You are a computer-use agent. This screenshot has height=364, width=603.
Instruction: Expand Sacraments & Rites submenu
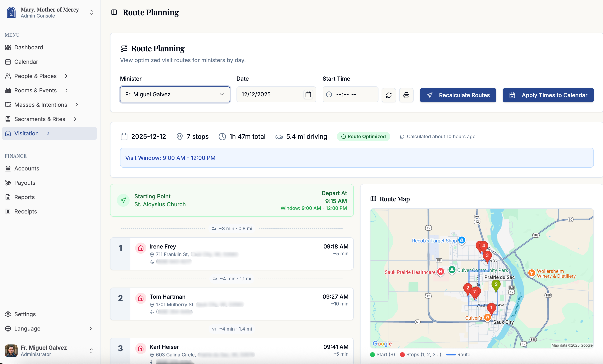[x=75, y=119]
